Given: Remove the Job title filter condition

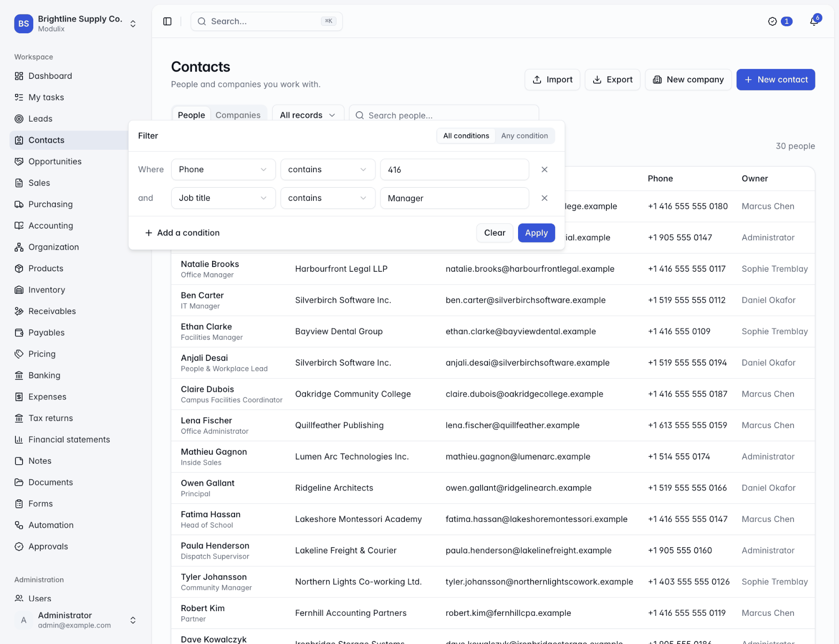Looking at the screenshot, I should (544, 198).
